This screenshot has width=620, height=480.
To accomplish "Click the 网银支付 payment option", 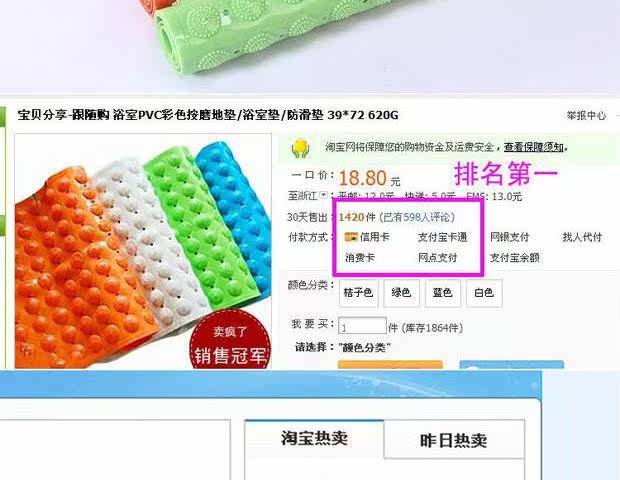I will [510, 237].
